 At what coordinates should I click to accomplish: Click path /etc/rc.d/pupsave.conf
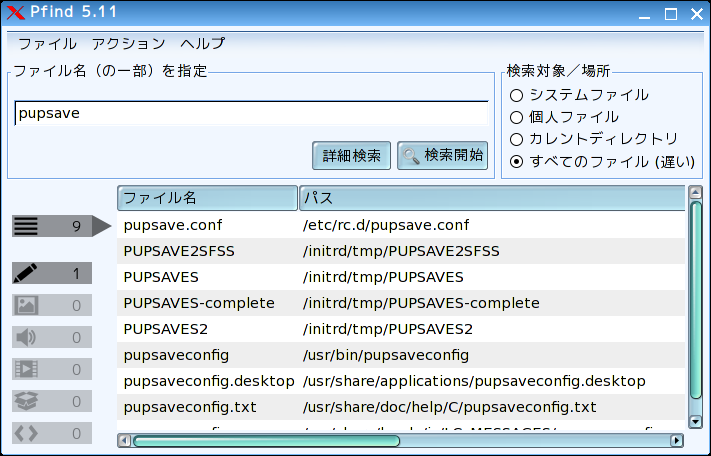[x=386, y=225]
